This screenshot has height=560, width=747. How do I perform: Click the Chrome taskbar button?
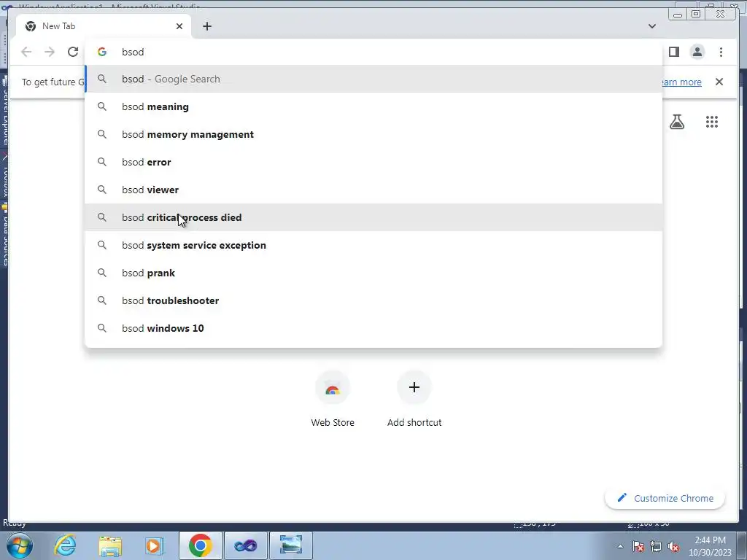[x=200, y=545]
